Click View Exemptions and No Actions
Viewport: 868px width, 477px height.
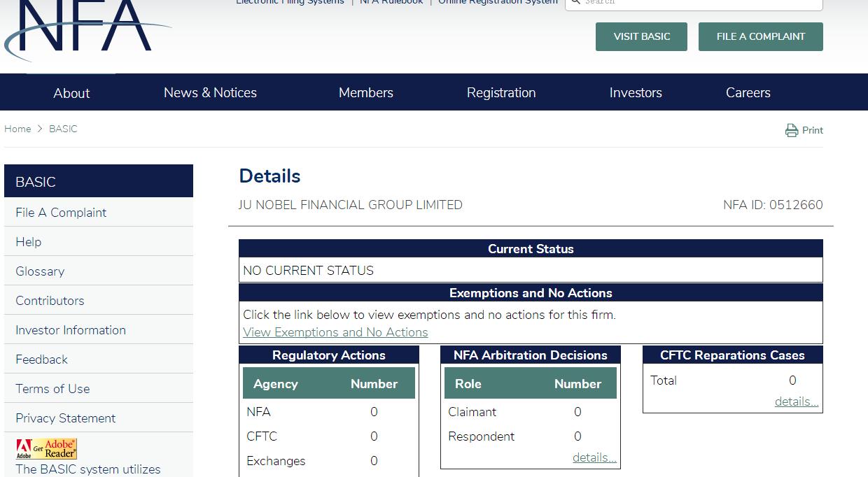tap(335, 332)
